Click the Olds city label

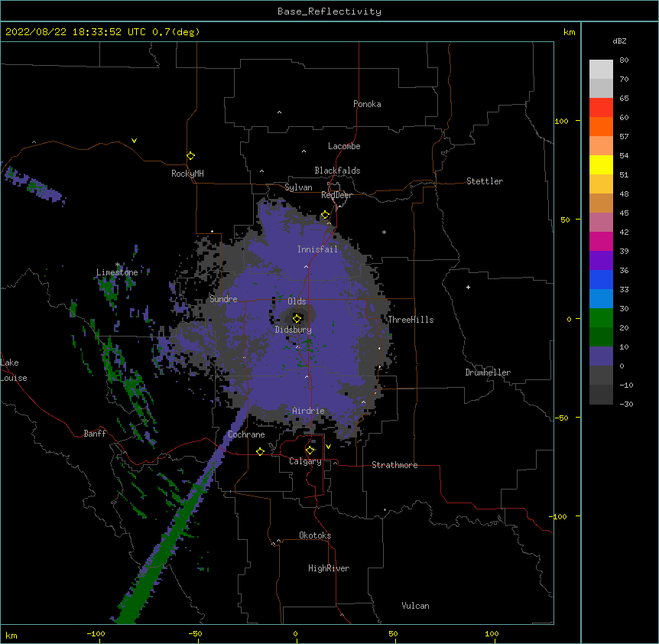(x=297, y=301)
